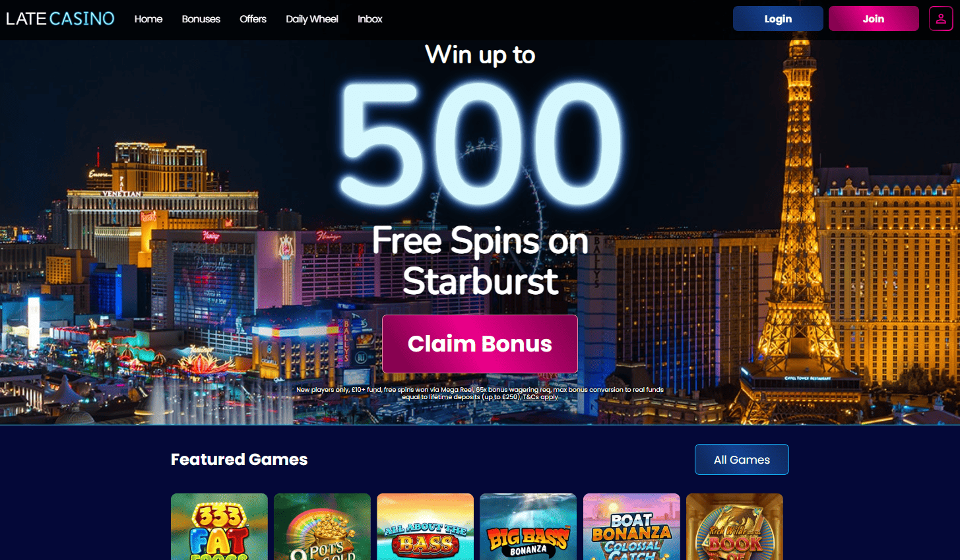Open the Bonuses menu item

201,19
